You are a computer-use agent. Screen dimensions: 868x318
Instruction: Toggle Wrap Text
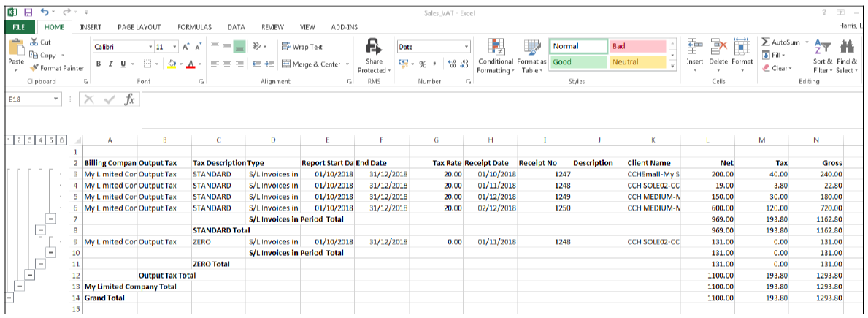coord(302,47)
